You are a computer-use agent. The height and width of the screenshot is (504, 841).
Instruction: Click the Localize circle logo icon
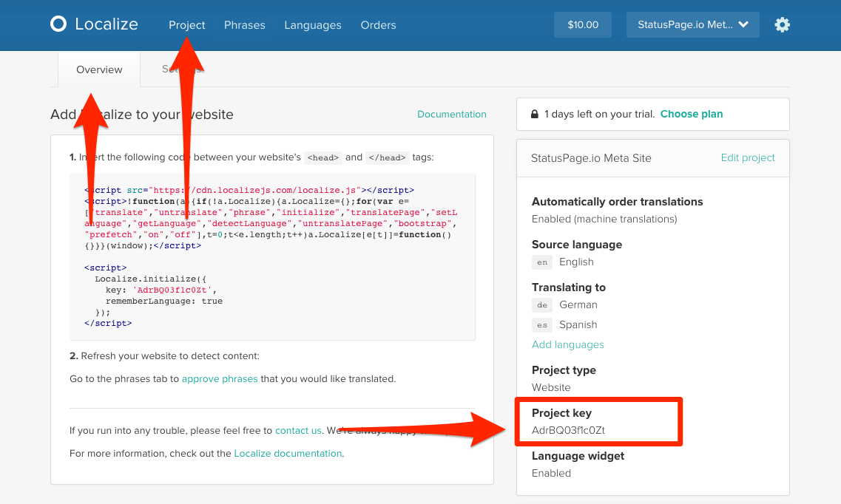point(58,24)
